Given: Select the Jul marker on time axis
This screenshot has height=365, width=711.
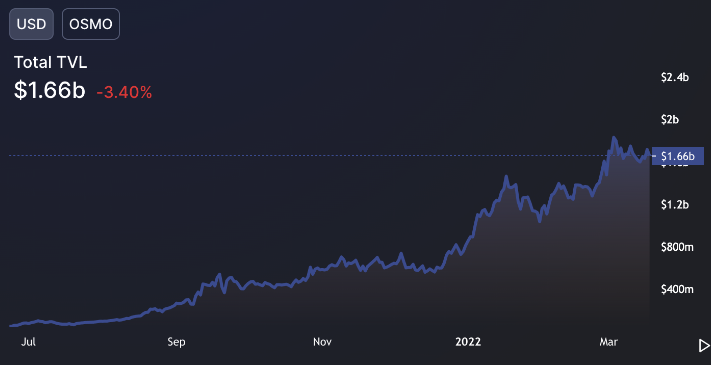Looking at the screenshot, I should click(x=28, y=342).
